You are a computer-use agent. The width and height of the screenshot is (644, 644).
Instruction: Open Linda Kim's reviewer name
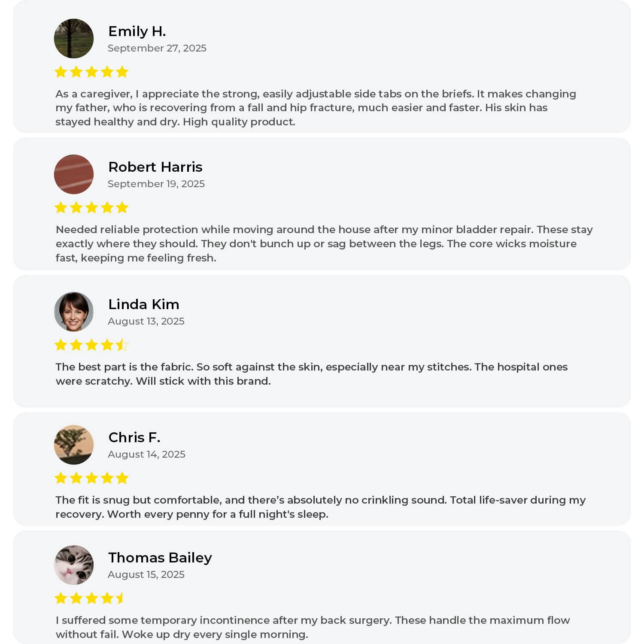(x=143, y=304)
